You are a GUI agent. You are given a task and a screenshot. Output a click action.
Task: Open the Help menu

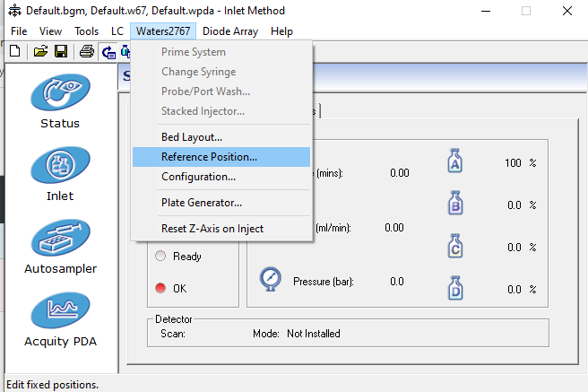click(281, 31)
